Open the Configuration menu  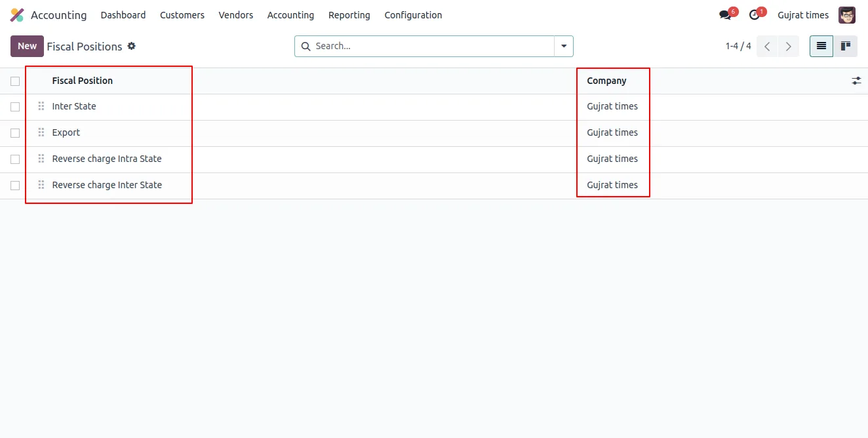[413, 15]
